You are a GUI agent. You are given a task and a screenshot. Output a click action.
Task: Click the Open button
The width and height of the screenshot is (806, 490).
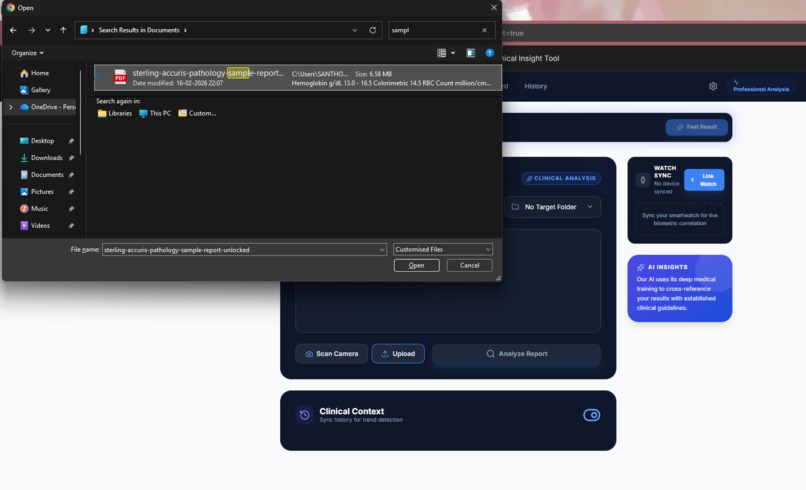tap(416, 265)
